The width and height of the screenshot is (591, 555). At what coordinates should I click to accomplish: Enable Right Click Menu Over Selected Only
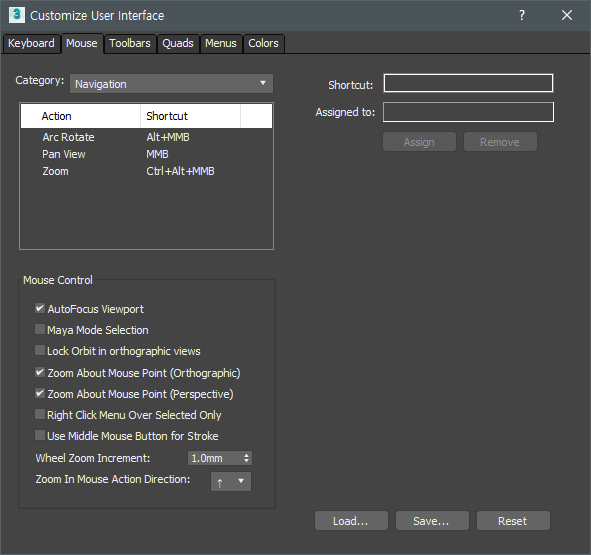[40, 415]
